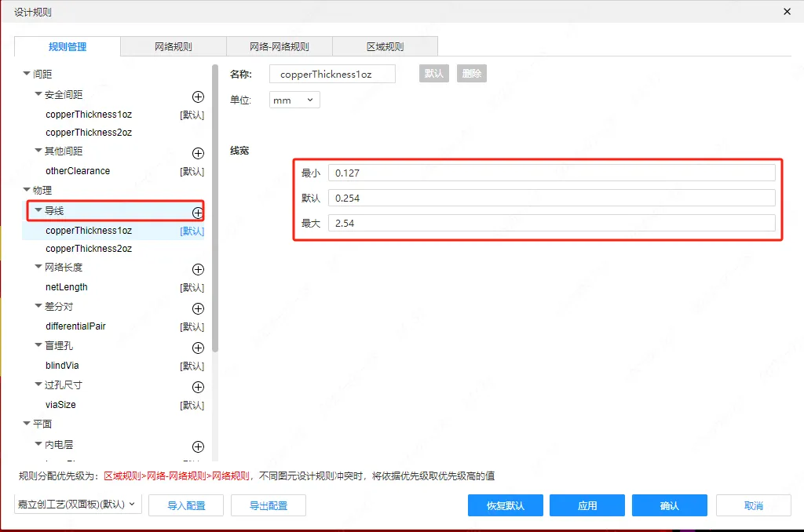Screen dimensions: 804x532
Task: Collapse the 物理 tree category
Action: (27, 190)
